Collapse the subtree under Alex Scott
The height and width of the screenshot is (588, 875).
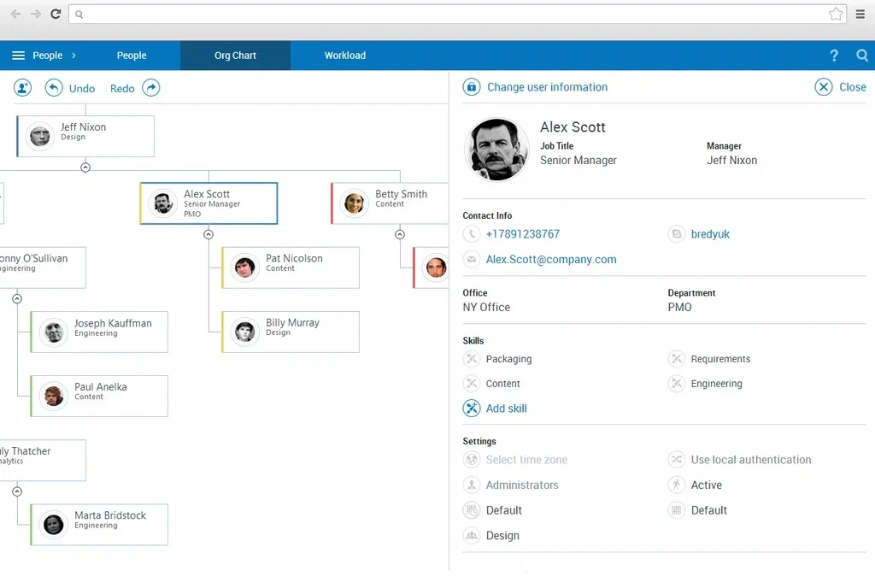pos(208,234)
